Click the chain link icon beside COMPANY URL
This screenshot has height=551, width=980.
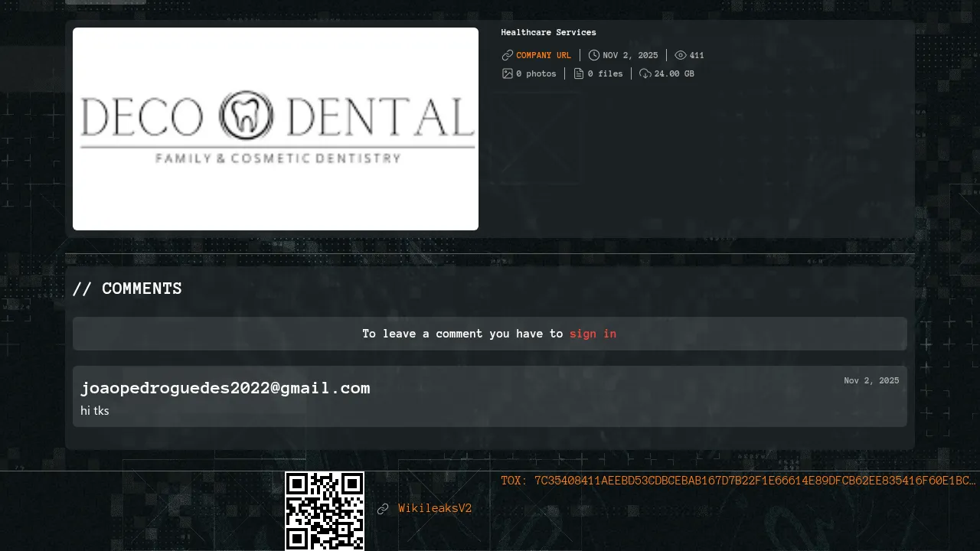(x=507, y=55)
